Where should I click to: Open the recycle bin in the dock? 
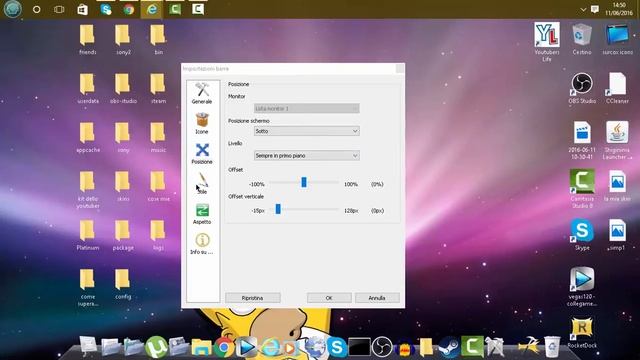[552, 347]
